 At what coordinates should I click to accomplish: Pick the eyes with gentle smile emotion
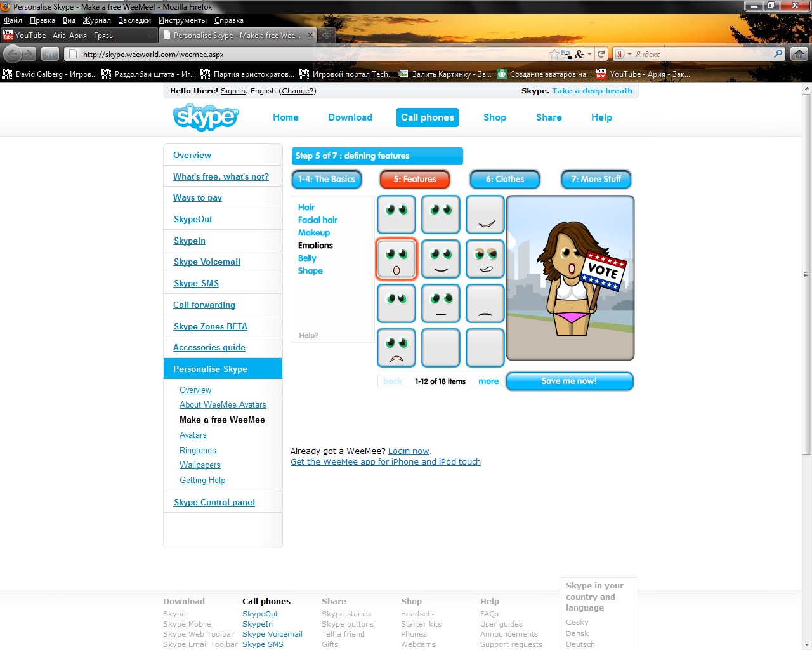tap(441, 259)
